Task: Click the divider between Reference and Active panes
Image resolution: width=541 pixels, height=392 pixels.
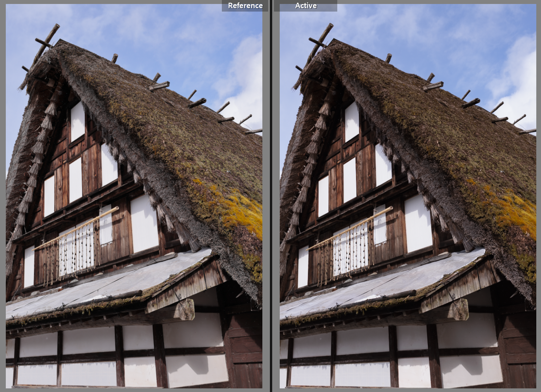Action: pos(271,195)
